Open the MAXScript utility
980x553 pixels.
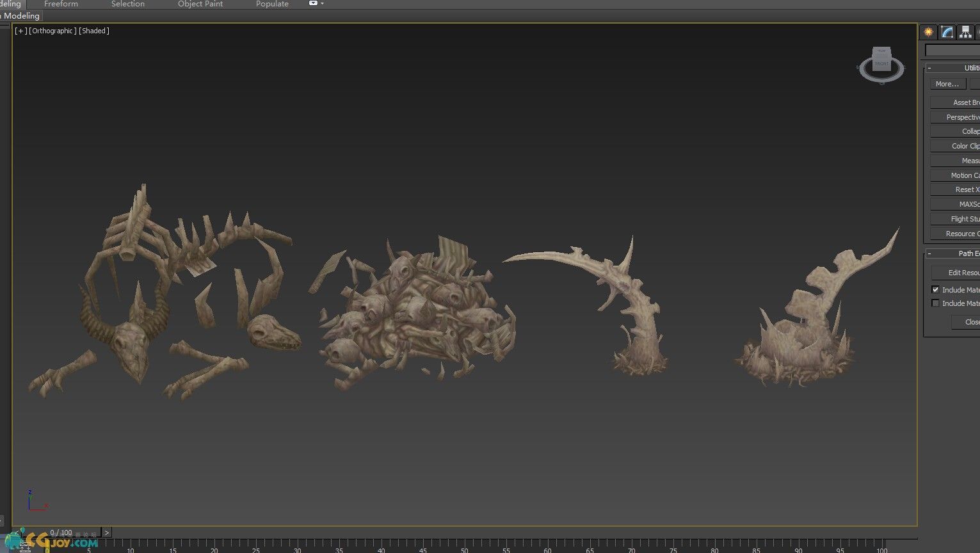[955, 204]
